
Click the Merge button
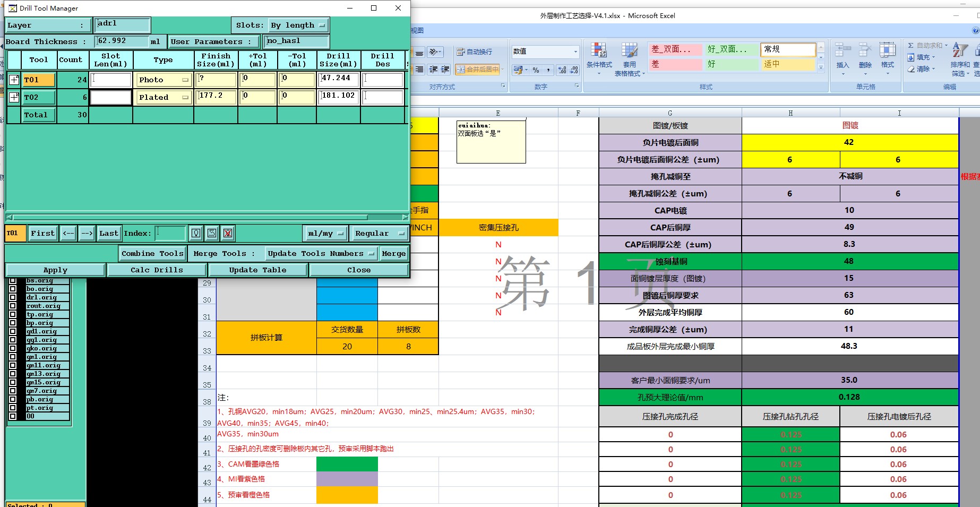tap(394, 254)
